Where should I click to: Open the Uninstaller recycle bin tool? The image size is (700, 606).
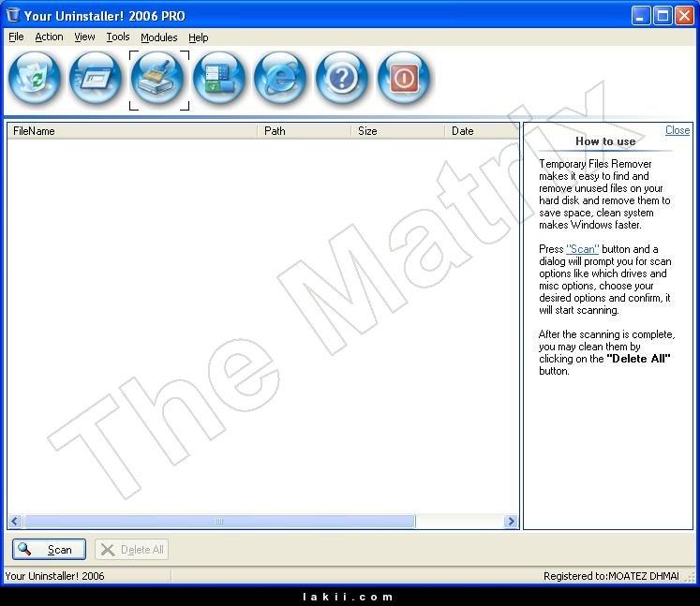tap(35, 78)
